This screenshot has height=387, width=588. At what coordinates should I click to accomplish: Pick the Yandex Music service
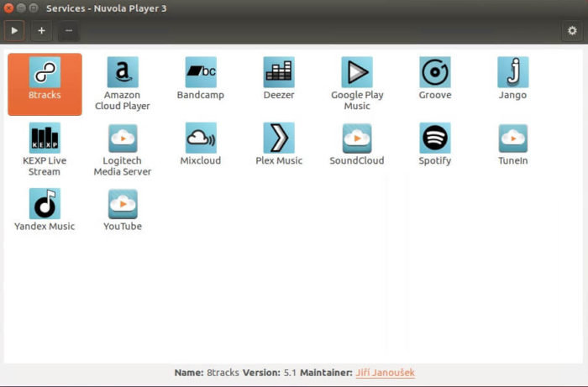pyautogui.click(x=45, y=204)
